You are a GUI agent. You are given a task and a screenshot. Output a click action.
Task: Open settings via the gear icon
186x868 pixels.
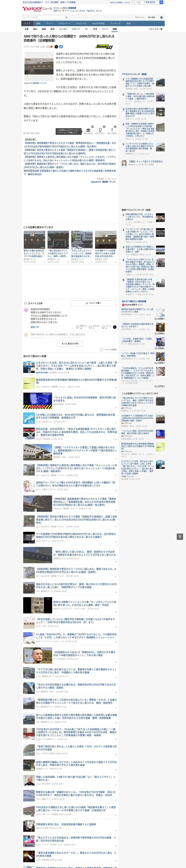point(161,17)
